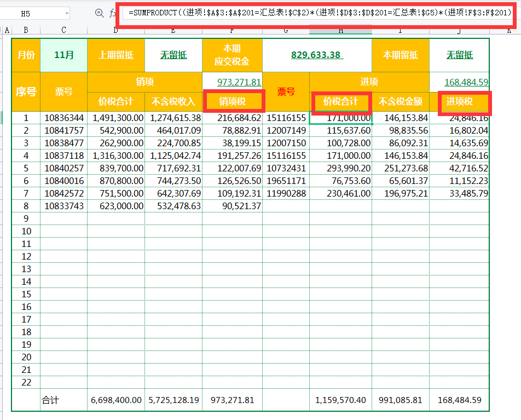The height and width of the screenshot is (420, 521).
Task: Click the 进项税 header cell
Action: tap(459, 101)
